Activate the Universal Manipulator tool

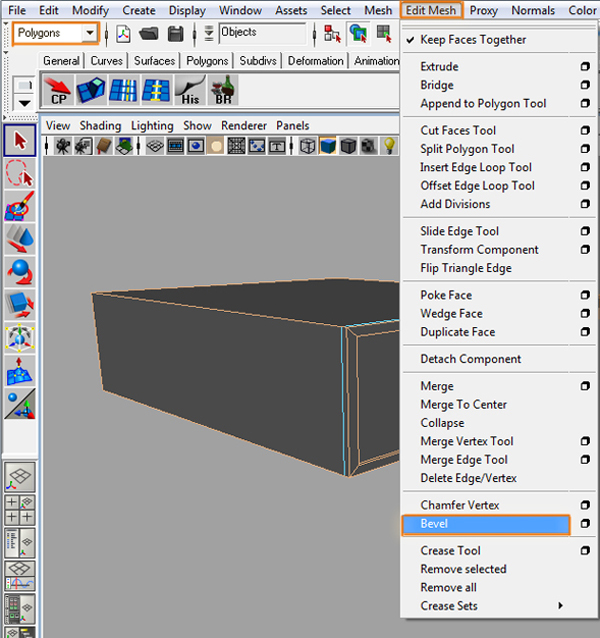[x=20, y=338]
